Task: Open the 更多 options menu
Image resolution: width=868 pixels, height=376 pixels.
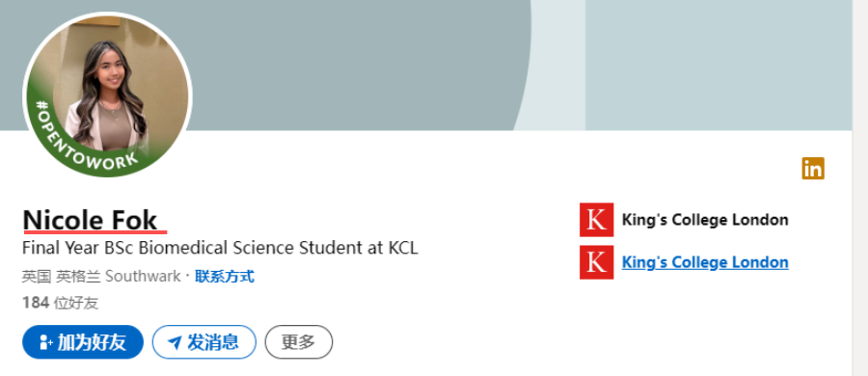Action: coord(298,342)
